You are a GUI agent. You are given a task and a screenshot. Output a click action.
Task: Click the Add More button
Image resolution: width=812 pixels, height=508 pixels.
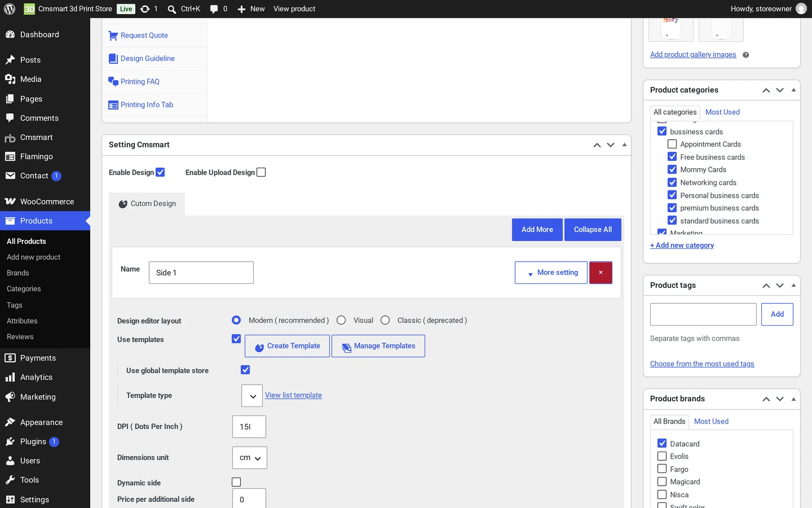537,230
